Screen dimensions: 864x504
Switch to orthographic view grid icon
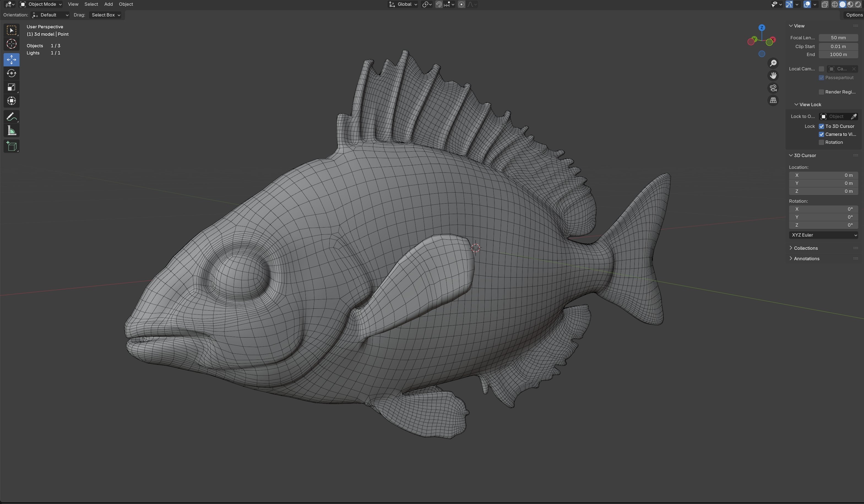(773, 100)
